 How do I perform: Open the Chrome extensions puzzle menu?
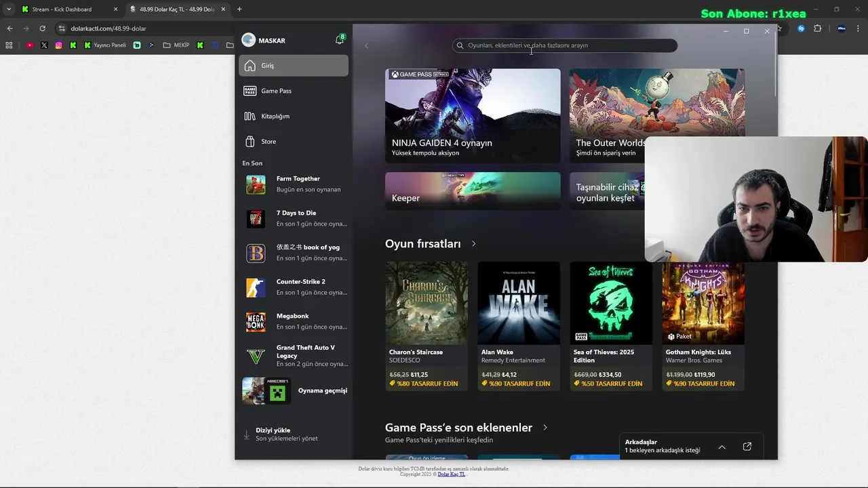click(x=817, y=28)
